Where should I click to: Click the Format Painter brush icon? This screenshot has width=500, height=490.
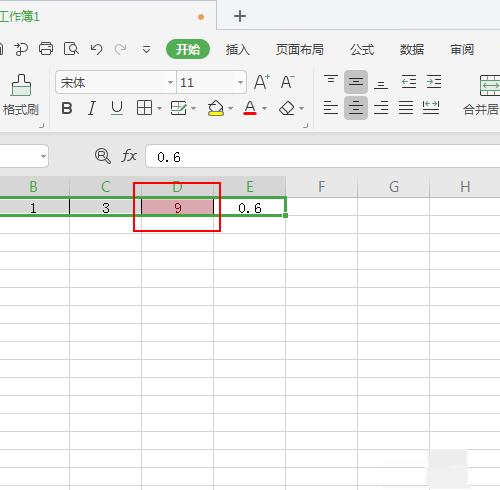coord(21,85)
